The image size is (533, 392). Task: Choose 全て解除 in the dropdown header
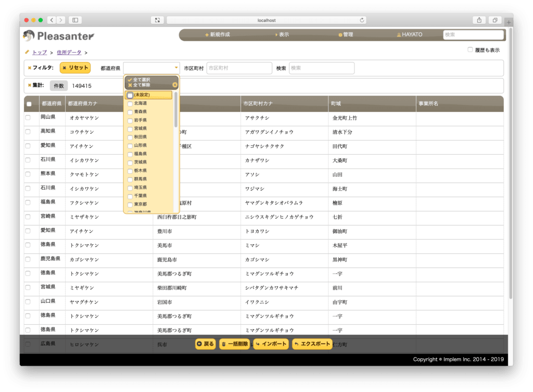139,85
